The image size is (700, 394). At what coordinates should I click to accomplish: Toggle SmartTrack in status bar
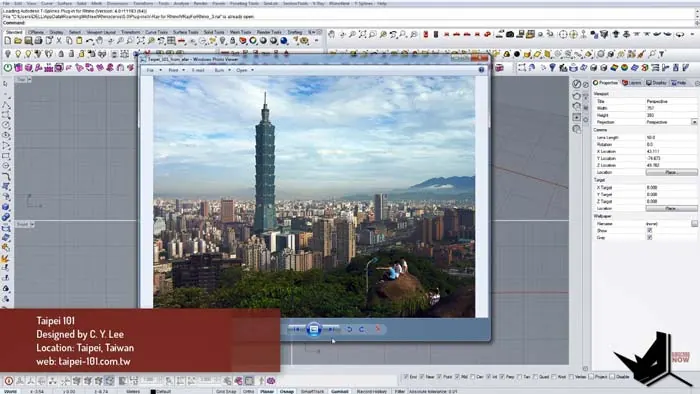click(x=312, y=391)
